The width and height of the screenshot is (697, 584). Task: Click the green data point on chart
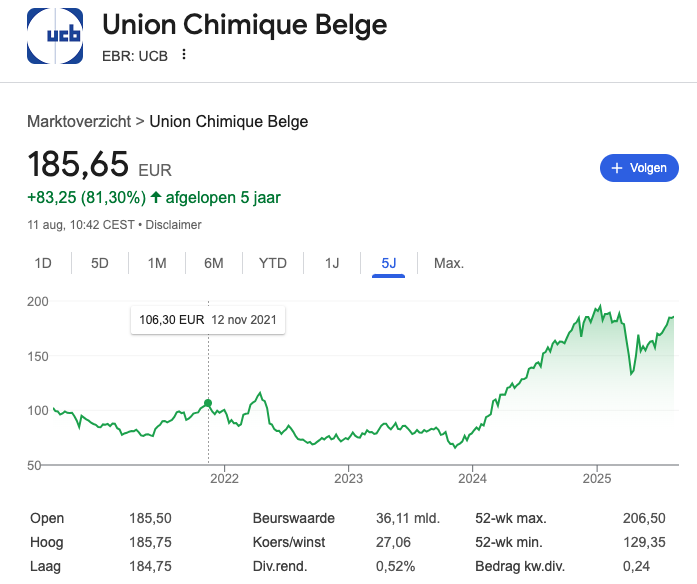click(x=208, y=404)
